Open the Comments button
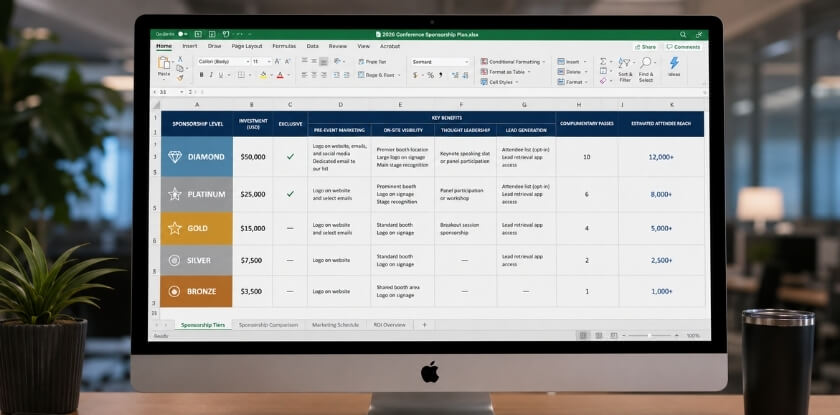 [x=684, y=47]
